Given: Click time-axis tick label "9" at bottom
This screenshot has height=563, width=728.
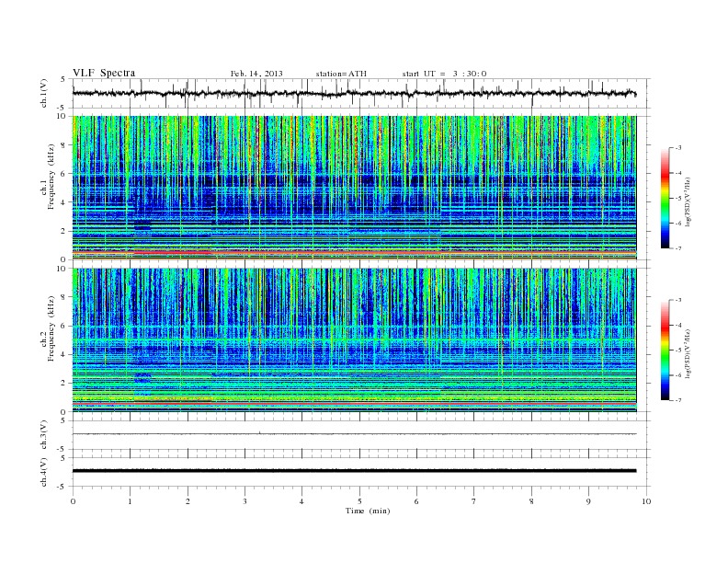Looking at the screenshot, I should pyautogui.click(x=588, y=501).
